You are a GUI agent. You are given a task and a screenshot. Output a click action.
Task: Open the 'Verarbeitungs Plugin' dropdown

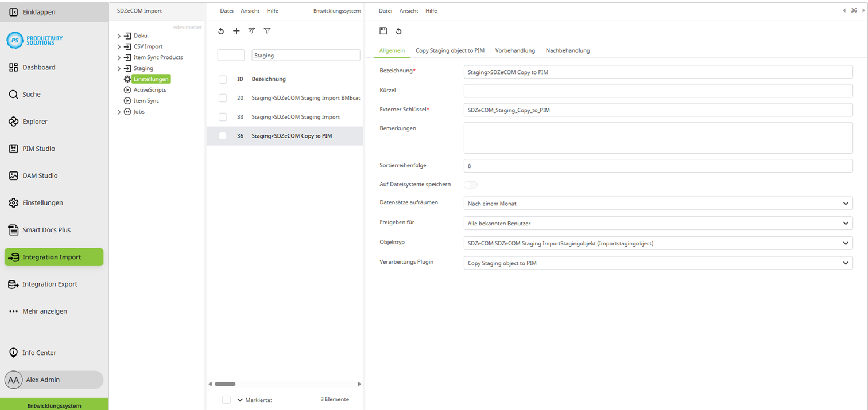pos(658,263)
